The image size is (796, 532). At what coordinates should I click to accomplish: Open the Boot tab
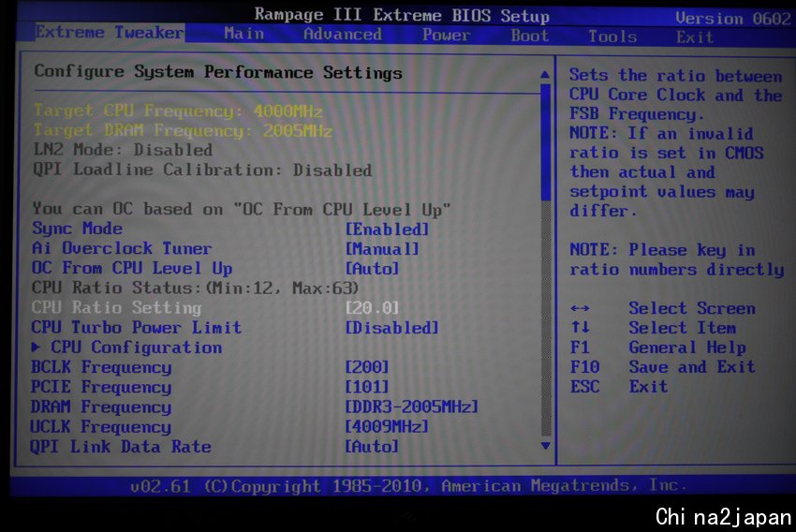pyautogui.click(x=529, y=36)
